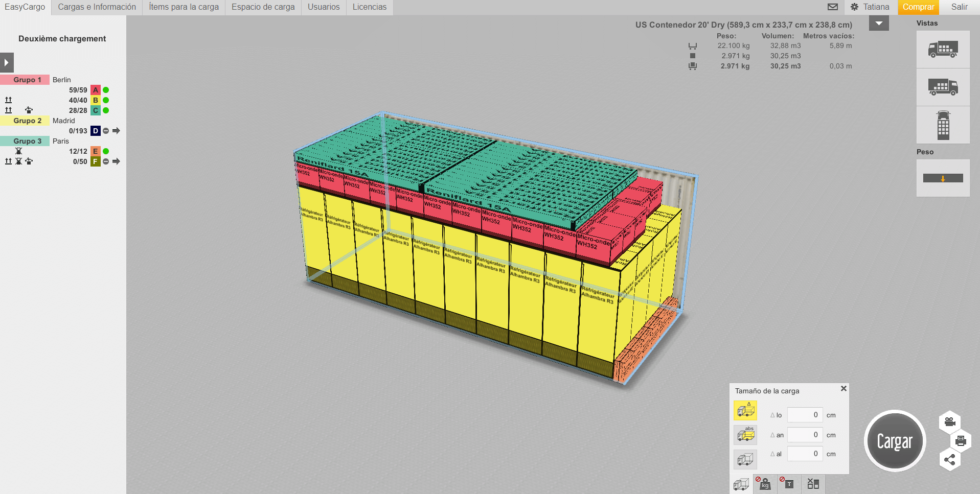
Task: Click the Δ lo length input field
Action: tap(804, 415)
